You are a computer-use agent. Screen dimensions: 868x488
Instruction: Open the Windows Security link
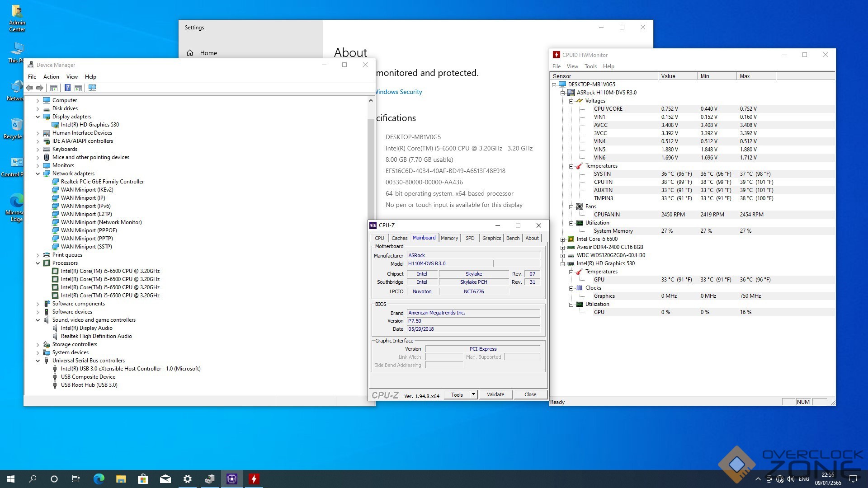[x=399, y=92]
